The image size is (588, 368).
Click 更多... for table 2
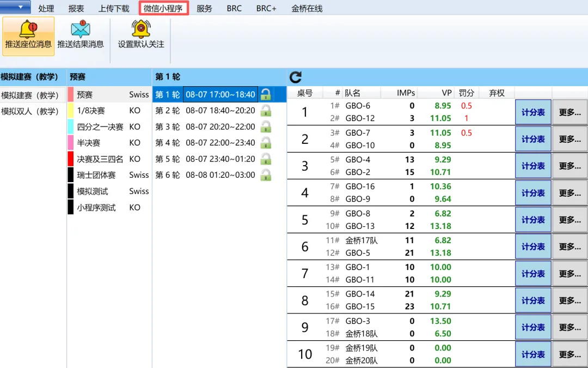tap(570, 139)
